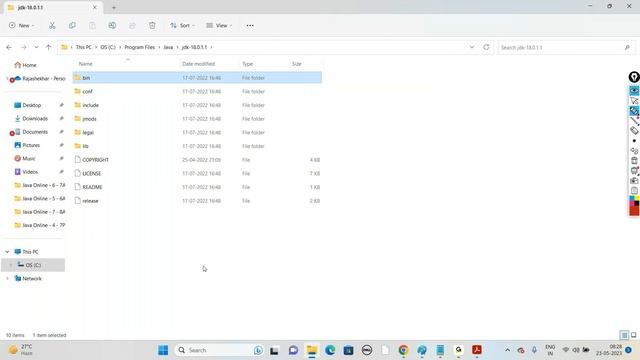Select the include folder
640x360 pixels.
(x=197, y=105)
